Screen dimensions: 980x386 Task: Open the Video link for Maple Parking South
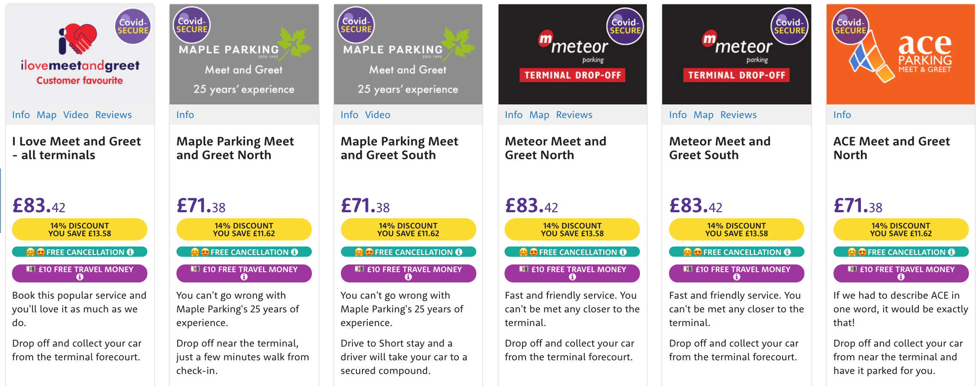point(377,115)
